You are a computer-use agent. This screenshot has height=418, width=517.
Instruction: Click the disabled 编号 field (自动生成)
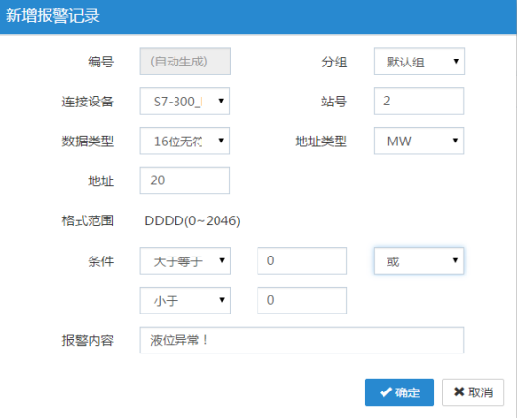185,61
